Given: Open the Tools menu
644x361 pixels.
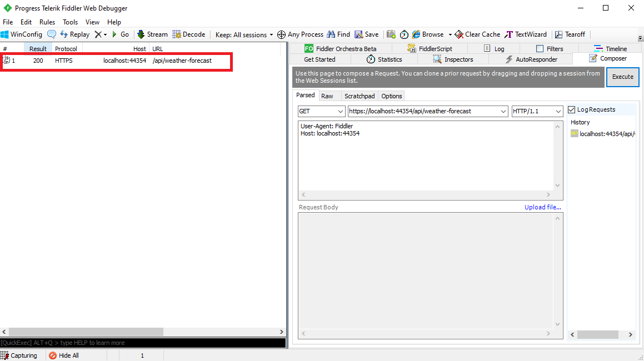Looking at the screenshot, I should (x=70, y=22).
